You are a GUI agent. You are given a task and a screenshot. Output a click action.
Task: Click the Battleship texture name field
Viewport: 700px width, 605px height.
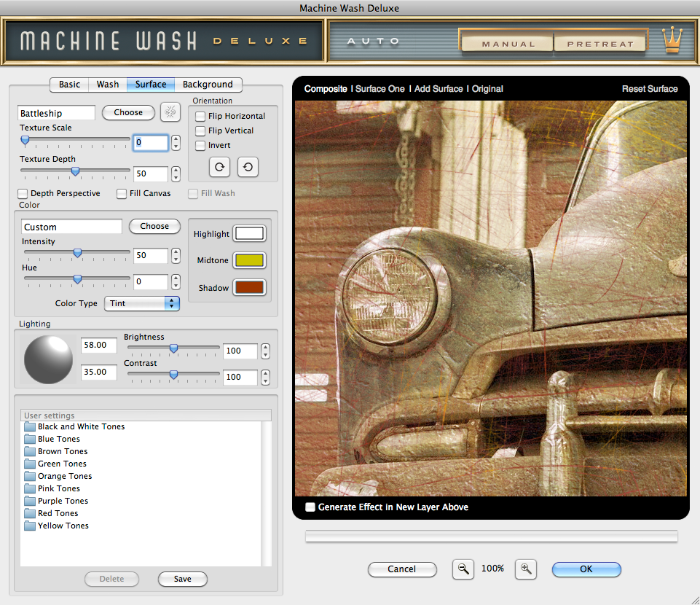tap(56, 113)
